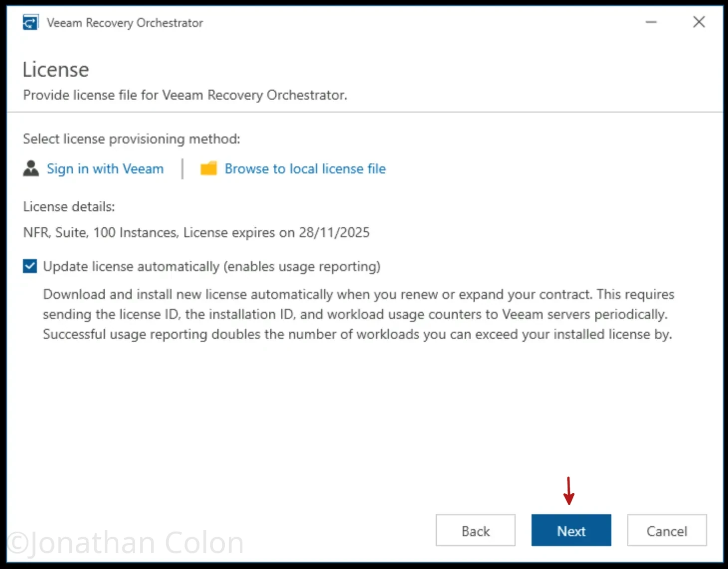The image size is (728, 569).
Task: Click the Update license automatically label text
Action: tap(211, 267)
